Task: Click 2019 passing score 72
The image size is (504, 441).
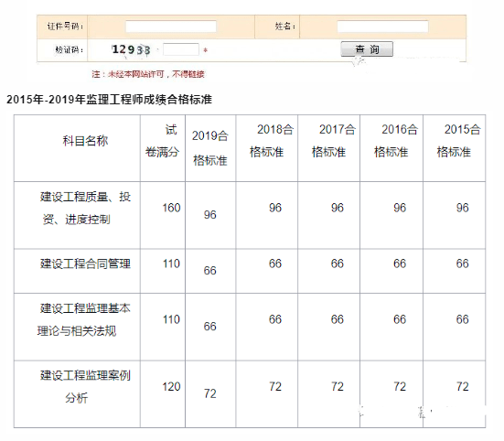Action: 210,393
